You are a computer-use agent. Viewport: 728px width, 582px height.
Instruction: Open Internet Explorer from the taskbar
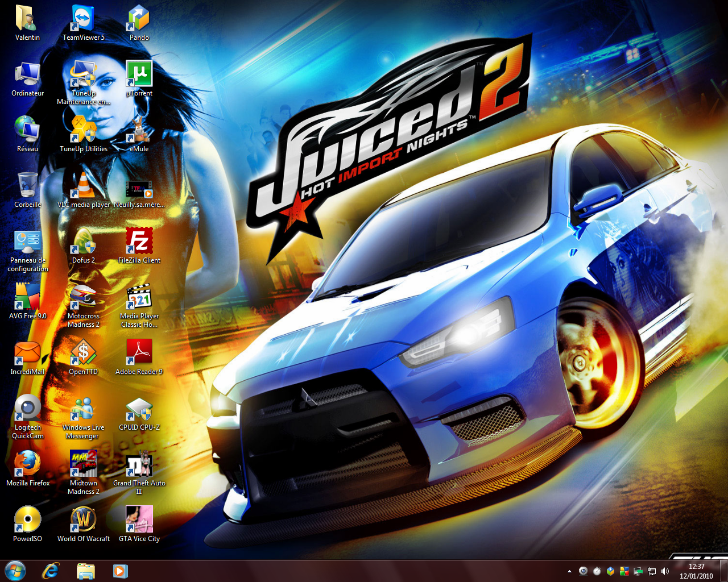tap(51, 571)
